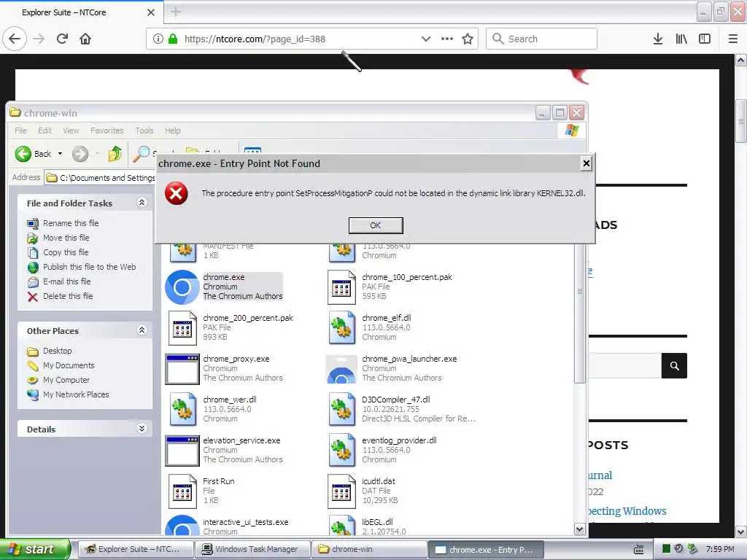
Task: Open the File menu in chrome-win
Action: coord(20,131)
